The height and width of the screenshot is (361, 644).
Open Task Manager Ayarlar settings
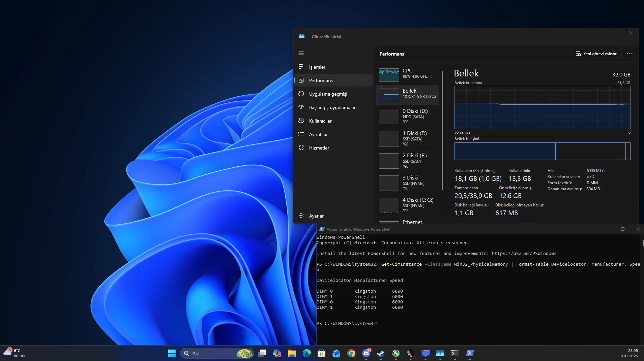coord(316,216)
